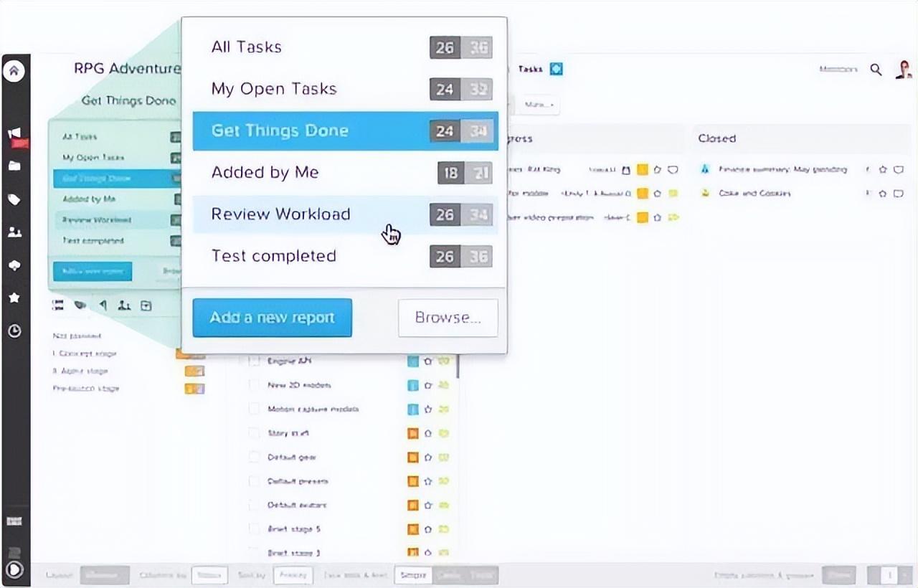
Task: Select the Not planned milestone filter
Action: tap(77, 336)
